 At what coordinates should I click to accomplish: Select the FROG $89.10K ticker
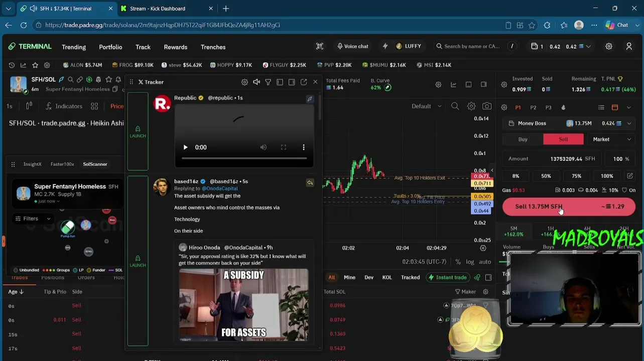click(x=133, y=65)
